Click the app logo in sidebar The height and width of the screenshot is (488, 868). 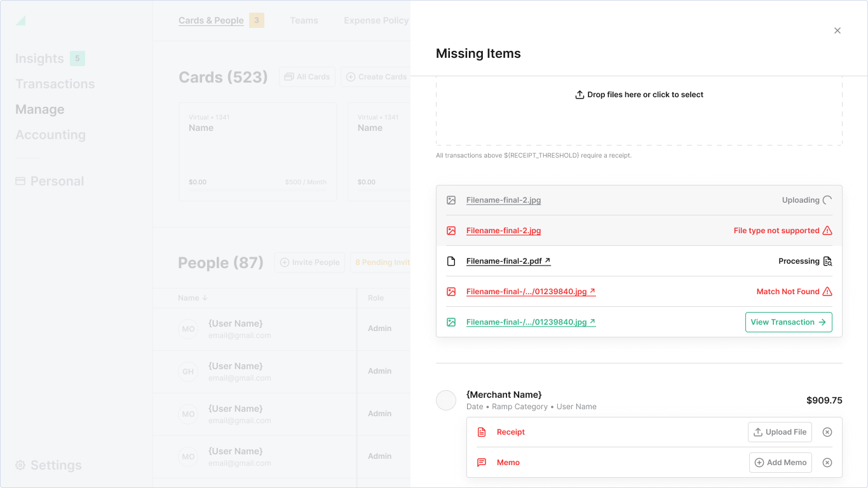coord(20,20)
